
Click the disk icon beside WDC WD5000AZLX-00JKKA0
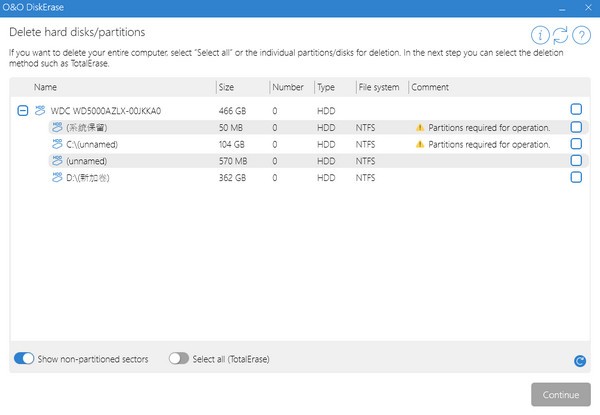tap(40, 111)
